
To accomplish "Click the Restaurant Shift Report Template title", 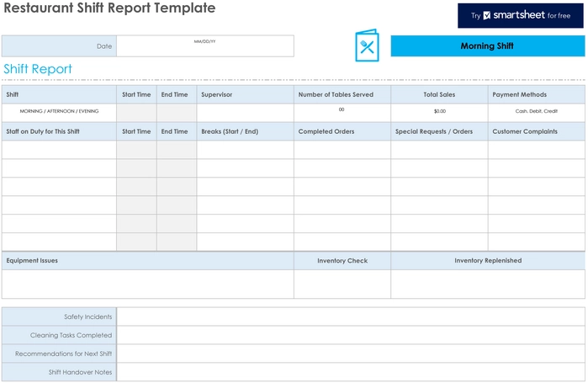I will click(x=109, y=8).
